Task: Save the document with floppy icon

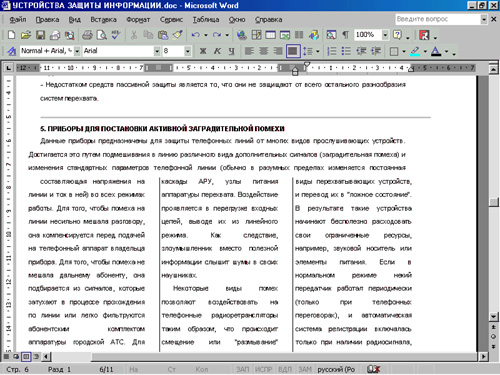Action: point(40,35)
